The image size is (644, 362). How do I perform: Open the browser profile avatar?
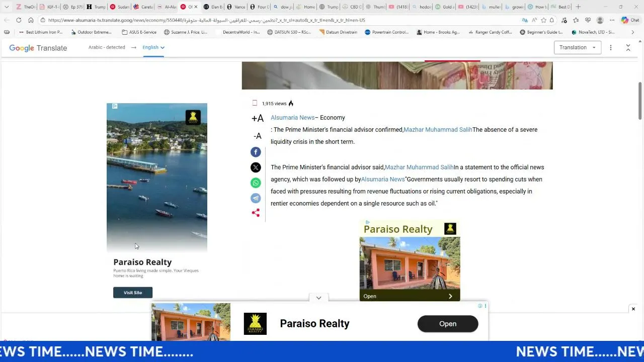click(600, 20)
